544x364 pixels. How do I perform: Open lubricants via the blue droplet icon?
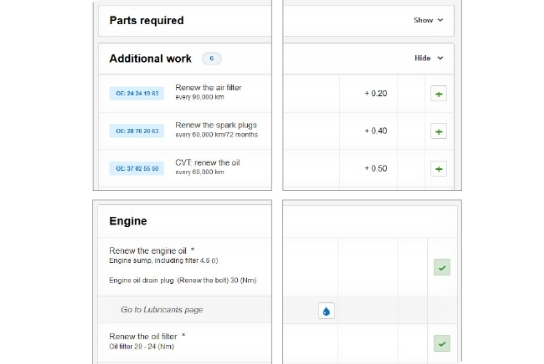coord(326,311)
